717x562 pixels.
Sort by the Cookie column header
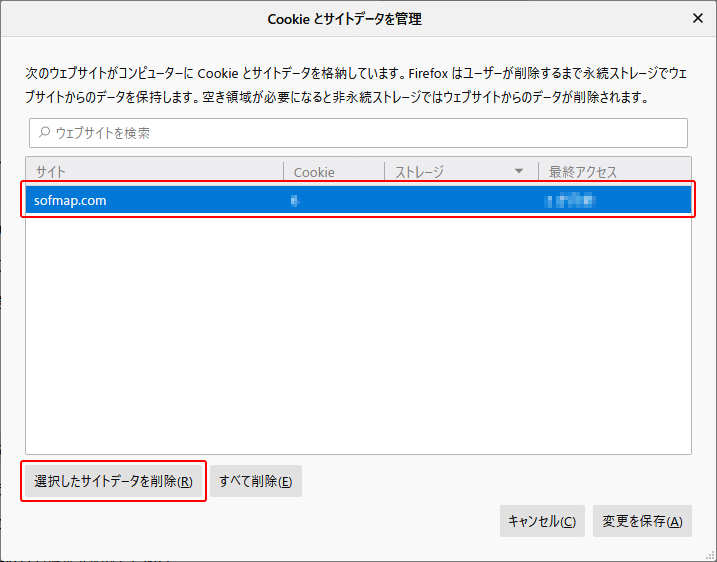tap(334, 171)
